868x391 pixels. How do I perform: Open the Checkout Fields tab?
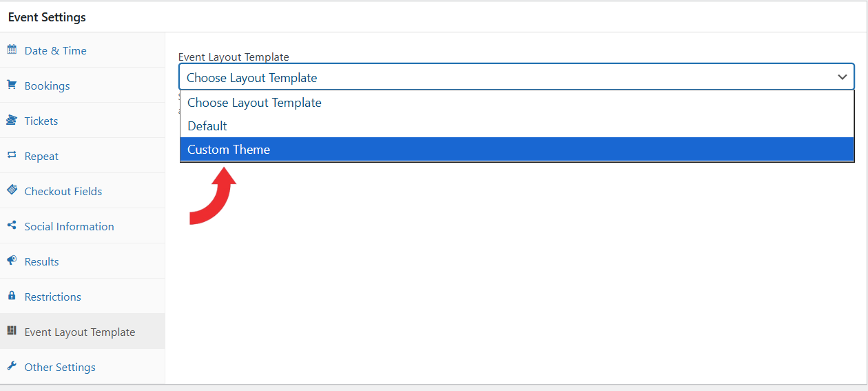click(x=63, y=191)
